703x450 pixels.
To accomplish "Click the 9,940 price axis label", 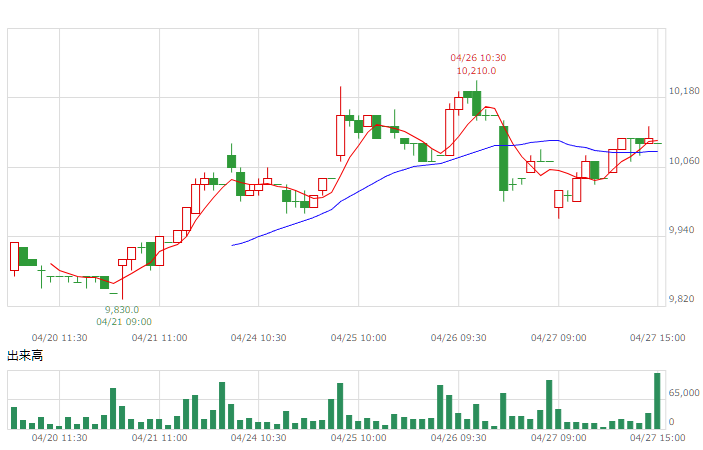I will pos(681,230).
